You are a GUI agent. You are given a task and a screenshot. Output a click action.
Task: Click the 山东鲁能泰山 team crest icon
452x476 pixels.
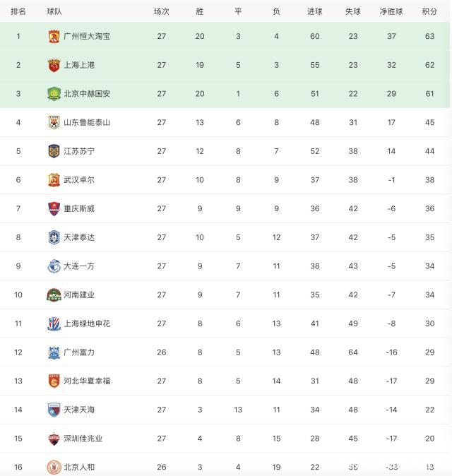(x=54, y=122)
